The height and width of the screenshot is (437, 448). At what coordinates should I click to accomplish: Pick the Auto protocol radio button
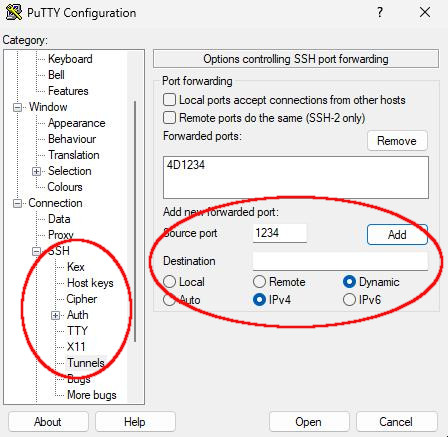point(169,300)
